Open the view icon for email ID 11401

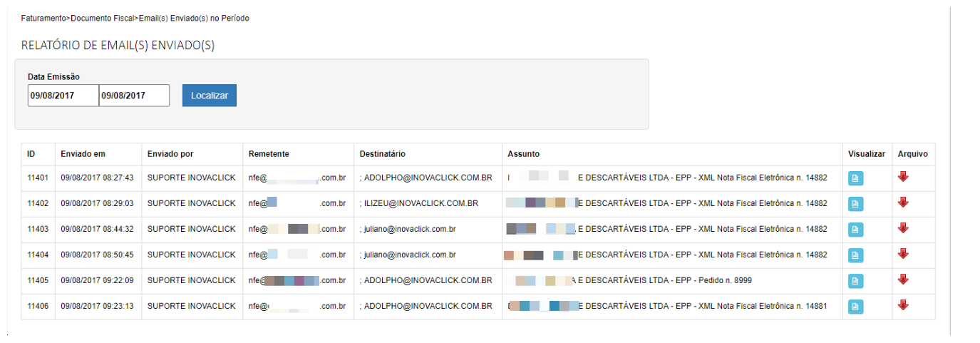point(855,178)
